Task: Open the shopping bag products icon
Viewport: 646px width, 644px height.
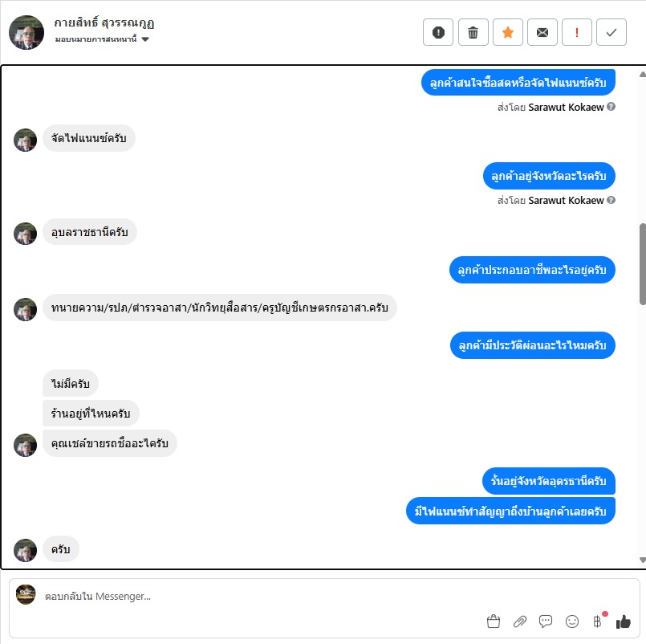Action: pos(494,622)
